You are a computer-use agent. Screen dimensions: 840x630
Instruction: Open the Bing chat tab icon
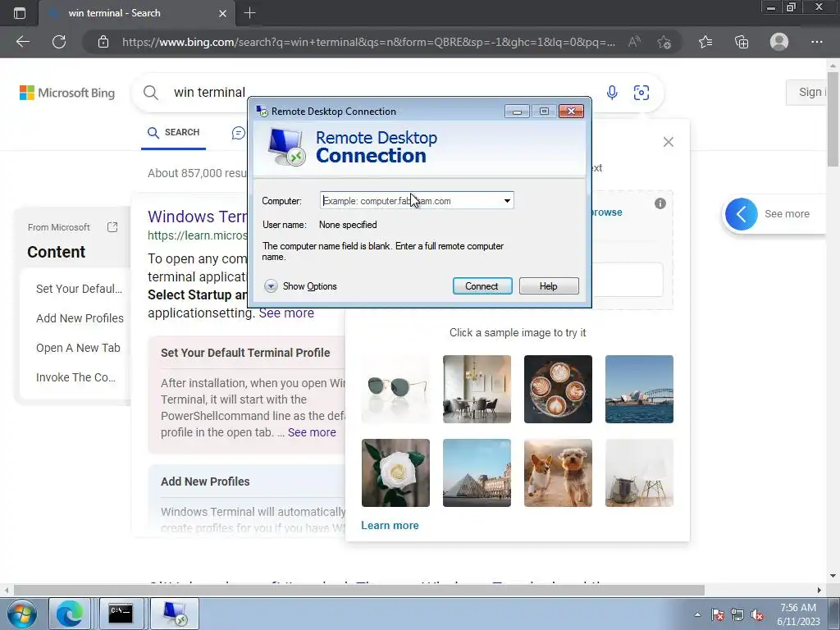click(239, 133)
